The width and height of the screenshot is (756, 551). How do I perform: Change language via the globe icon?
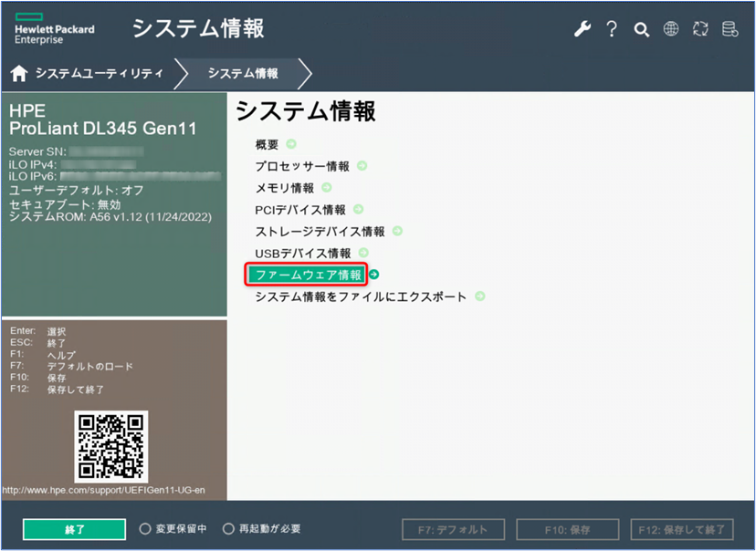tap(671, 28)
